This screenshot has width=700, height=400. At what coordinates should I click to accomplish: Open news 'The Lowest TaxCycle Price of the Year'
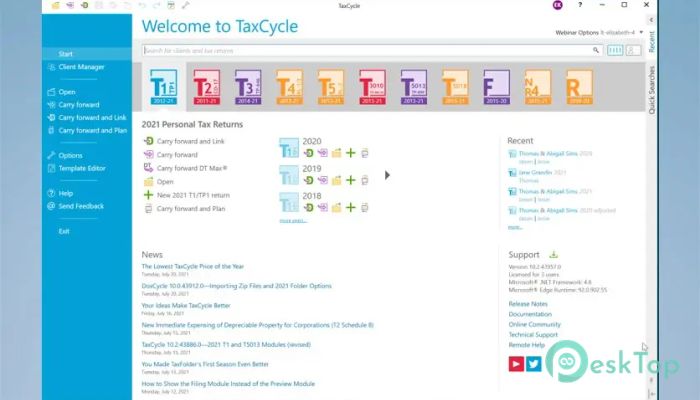pos(193,267)
